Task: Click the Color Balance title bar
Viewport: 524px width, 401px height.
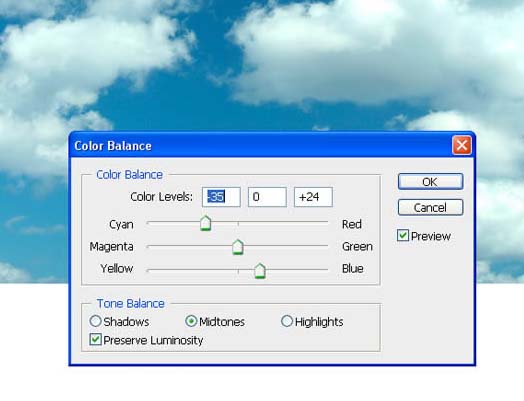Action: coord(261,145)
